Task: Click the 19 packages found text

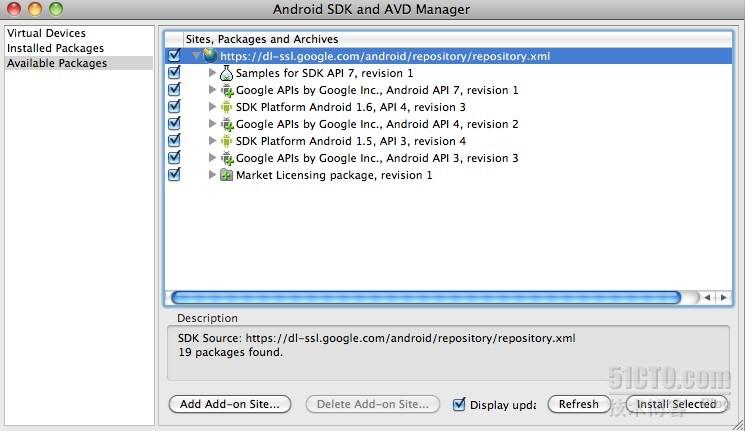Action: pyautogui.click(x=230, y=352)
